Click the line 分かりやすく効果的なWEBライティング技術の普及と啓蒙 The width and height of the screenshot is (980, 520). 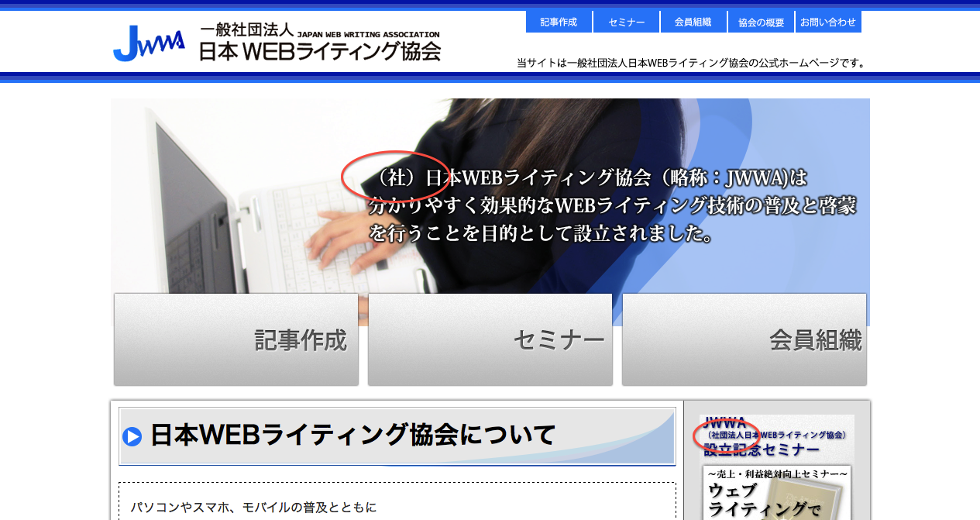point(612,205)
